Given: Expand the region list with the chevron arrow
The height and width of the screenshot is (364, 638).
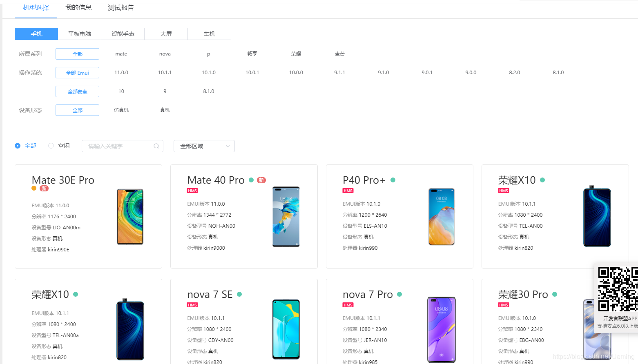Looking at the screenshot, I should click(228, 146).
